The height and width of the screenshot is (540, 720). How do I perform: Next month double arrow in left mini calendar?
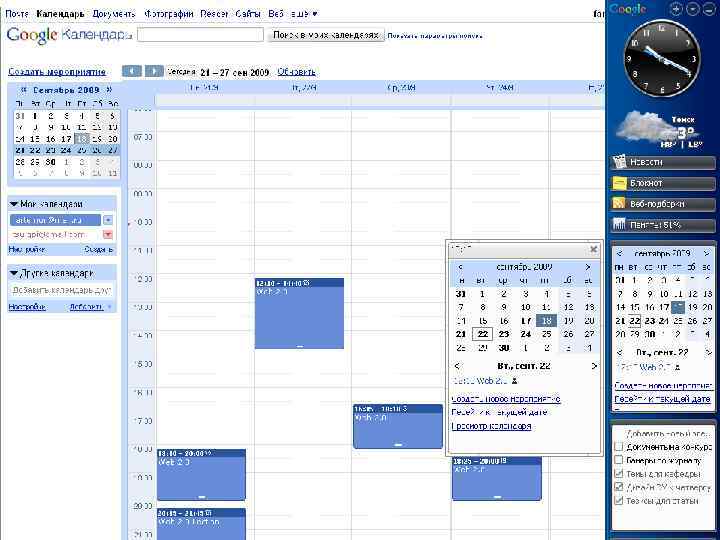(x=109, y=90)
